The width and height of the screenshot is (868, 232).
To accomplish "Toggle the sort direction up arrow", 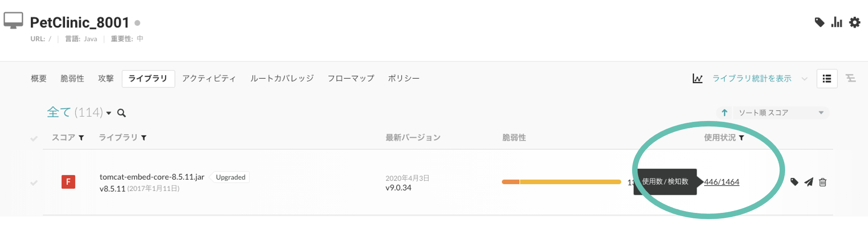I will tap(725, 112).
